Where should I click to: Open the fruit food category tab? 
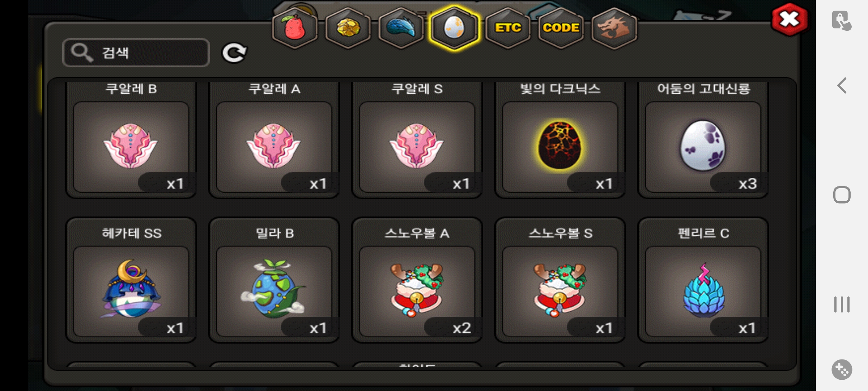click(x=295, y=28)
